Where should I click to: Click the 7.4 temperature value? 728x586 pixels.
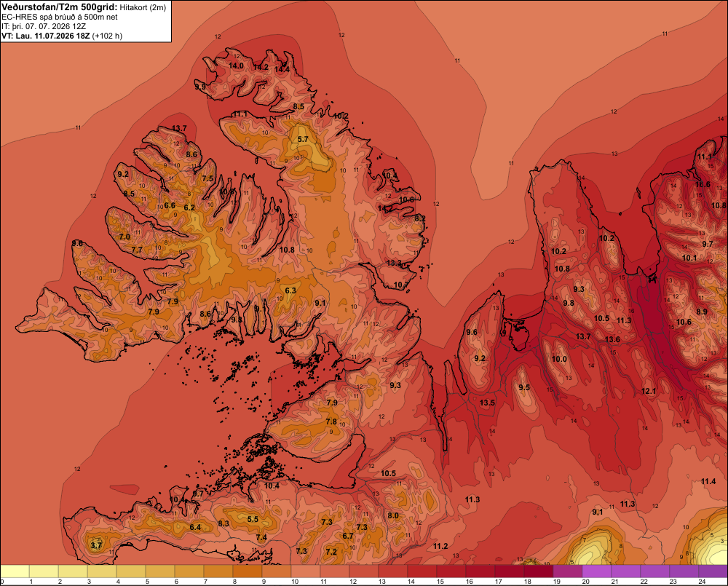click(261, 537)
